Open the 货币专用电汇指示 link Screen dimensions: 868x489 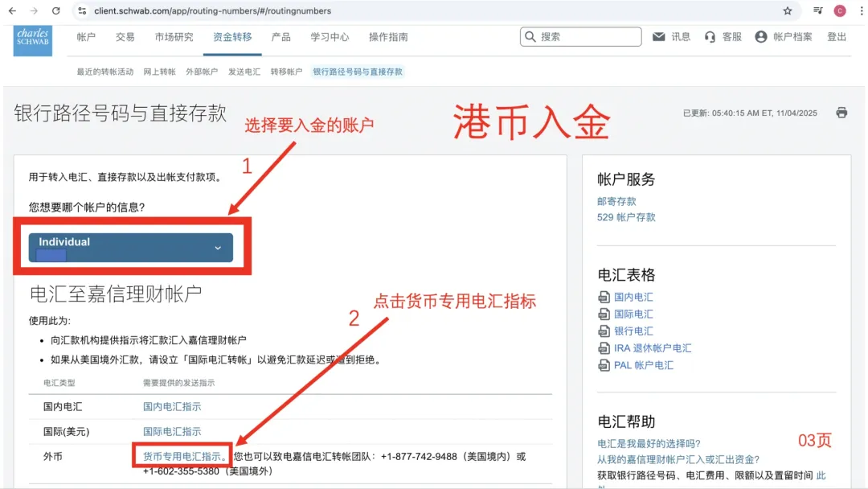click(x=184, y=456)
